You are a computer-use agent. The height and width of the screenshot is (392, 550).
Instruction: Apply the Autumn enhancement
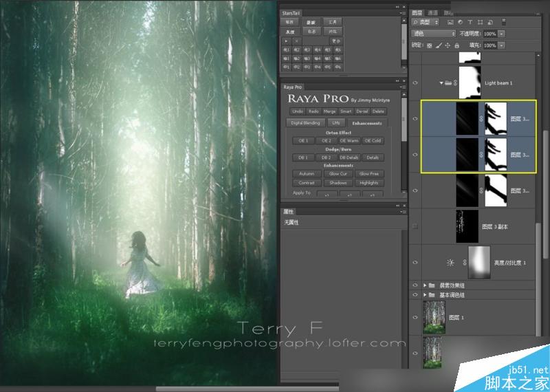(x=307, y=174)
